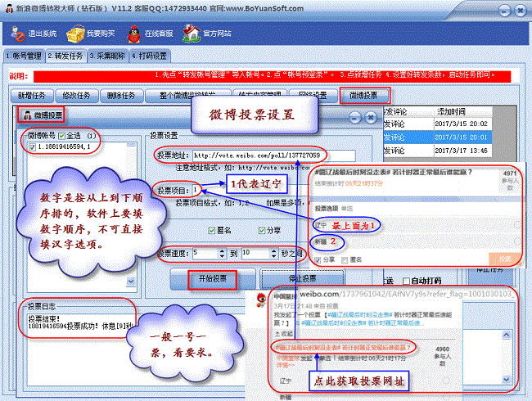The height and width of the screenshot is (401, 532).
Task: Select task row 2017/3/15 20:02
Action: (438, 124)
